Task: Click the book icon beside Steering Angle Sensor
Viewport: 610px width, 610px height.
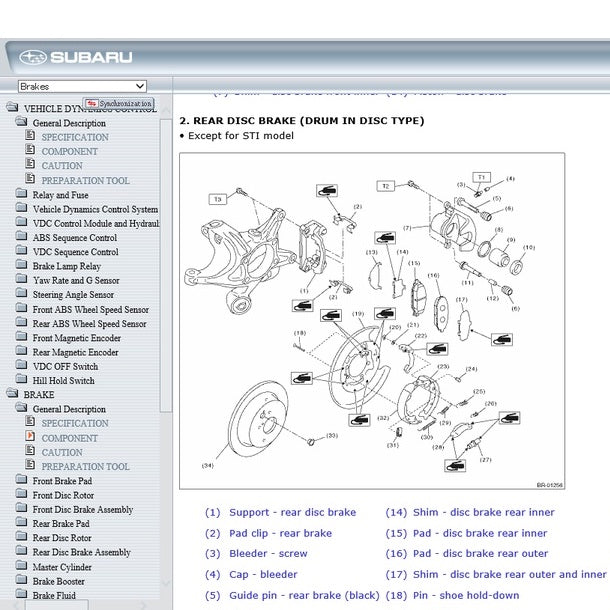Action: point(22,295)
